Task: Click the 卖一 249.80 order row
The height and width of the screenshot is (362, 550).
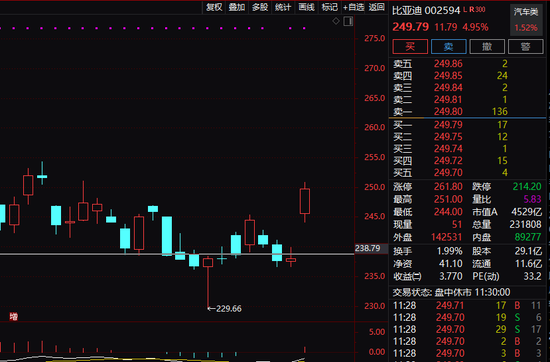Action: point(467,112)
